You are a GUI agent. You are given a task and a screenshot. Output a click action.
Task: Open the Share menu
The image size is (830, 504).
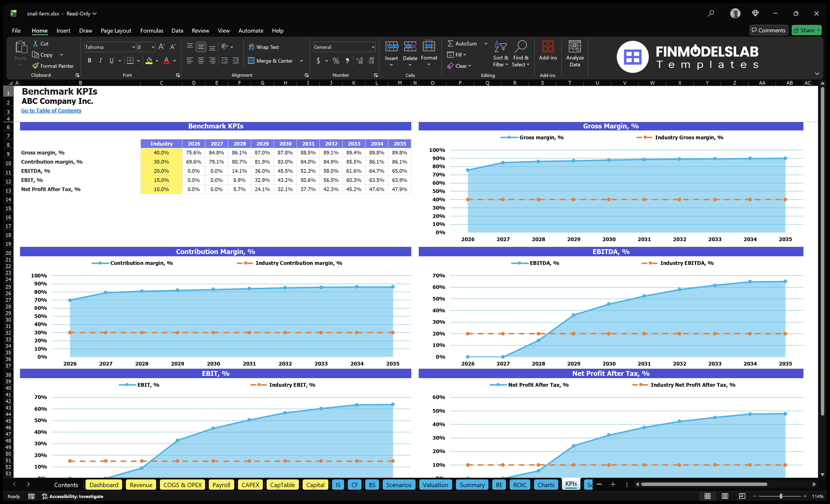point(807,30)
